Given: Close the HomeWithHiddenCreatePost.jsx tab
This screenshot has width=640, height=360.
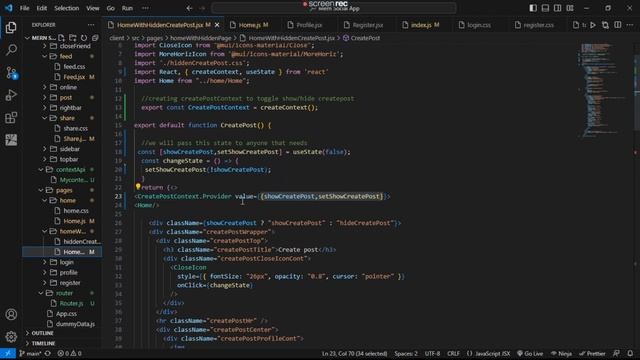Looking at the screenshot, I should (x=217, y=25).
